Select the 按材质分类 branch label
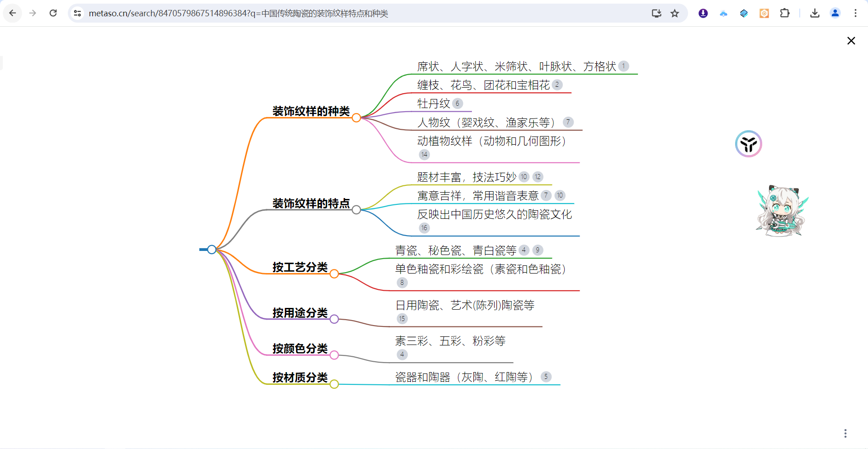The image size is (868, 449). pyautogui.click(x=300, y=377)
